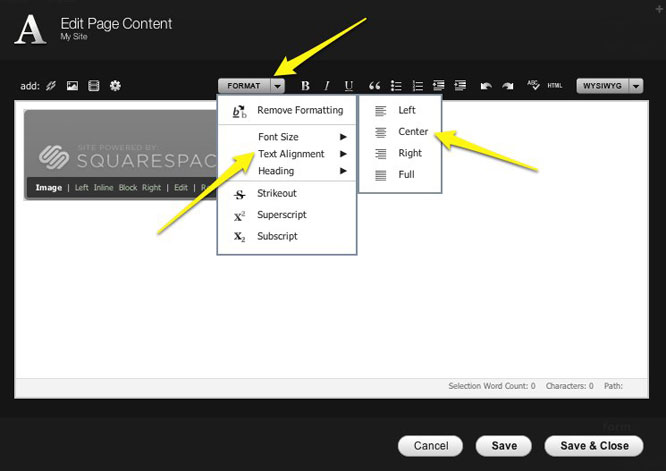This screenshot has height=471, width=666.
Task: Click the undo arrow icon
Action: point(486,86)
